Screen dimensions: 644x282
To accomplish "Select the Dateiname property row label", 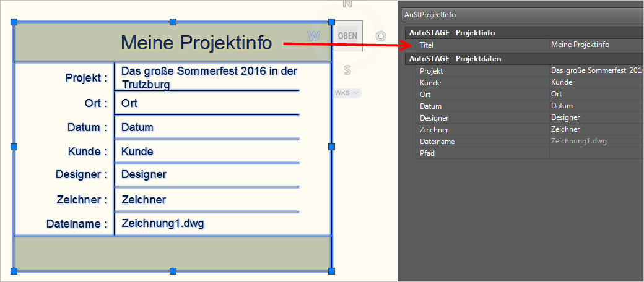I will 437,142.
